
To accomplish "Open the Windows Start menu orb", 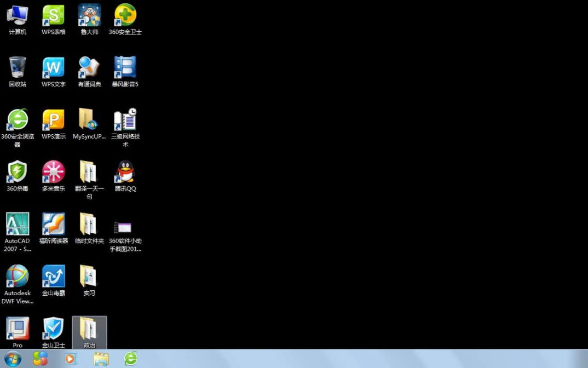I will click(x=12, y=359).
